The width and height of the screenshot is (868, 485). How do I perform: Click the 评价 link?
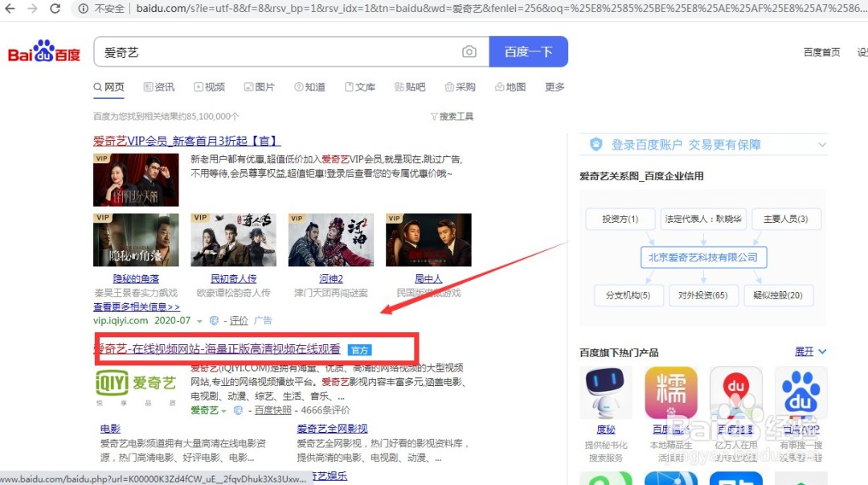(x=239, y=320)
